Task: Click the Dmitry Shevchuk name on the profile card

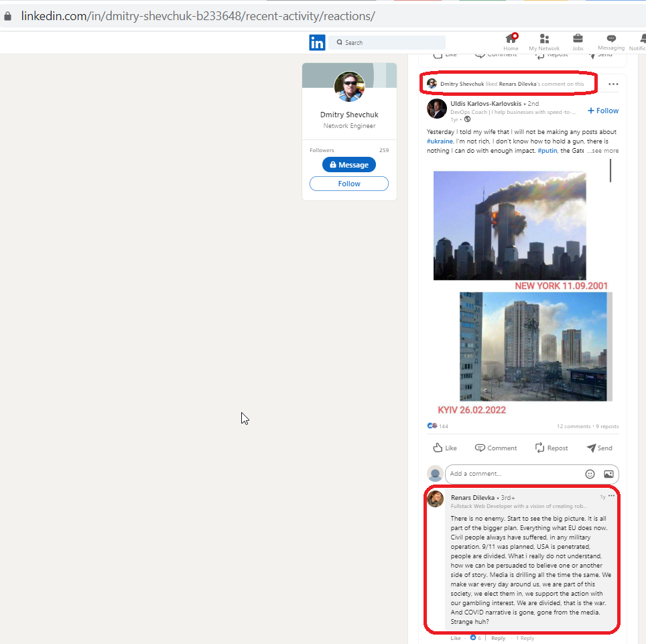Action: (349, 115)
